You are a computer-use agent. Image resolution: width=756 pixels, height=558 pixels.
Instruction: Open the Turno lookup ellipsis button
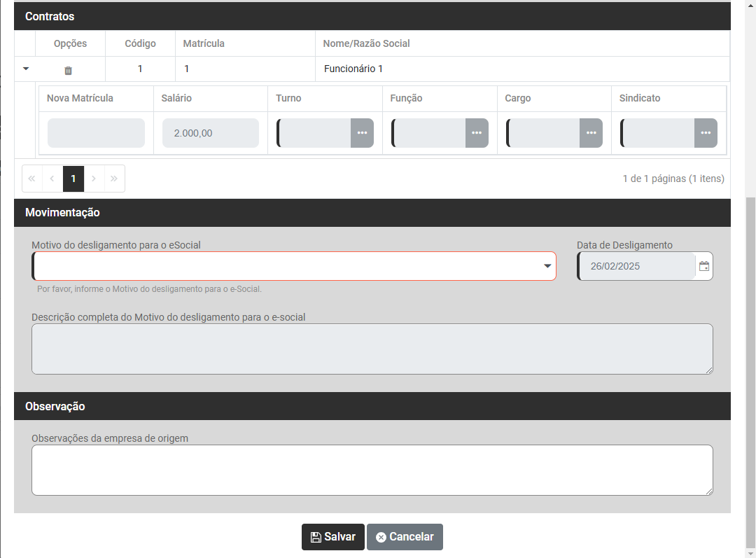click(x=362, y=133)
